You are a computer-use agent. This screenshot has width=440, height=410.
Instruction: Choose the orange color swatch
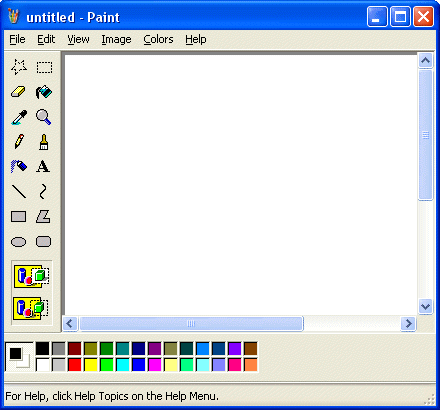tap(251, 365)
